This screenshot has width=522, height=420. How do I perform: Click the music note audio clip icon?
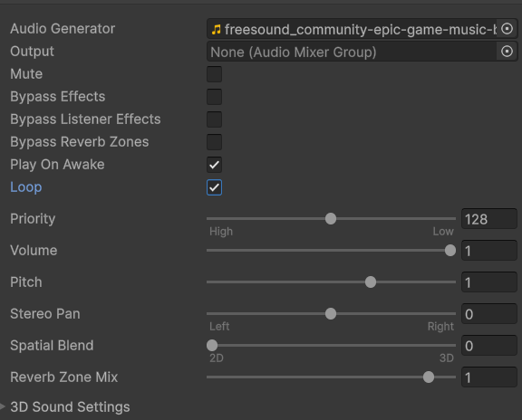(x=216, y=29)
